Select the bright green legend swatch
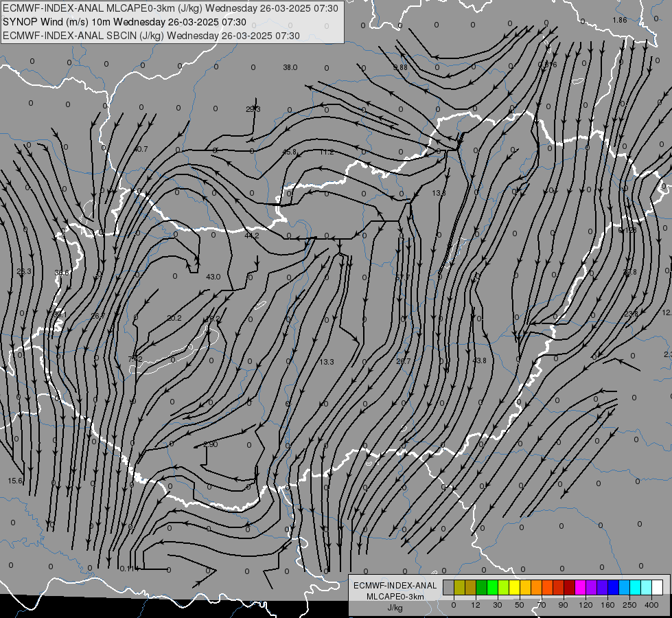The image size is (672, 618). point(493,587)
